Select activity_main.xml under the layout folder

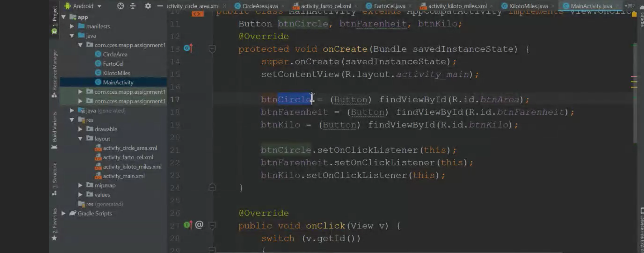click(124, 176)
